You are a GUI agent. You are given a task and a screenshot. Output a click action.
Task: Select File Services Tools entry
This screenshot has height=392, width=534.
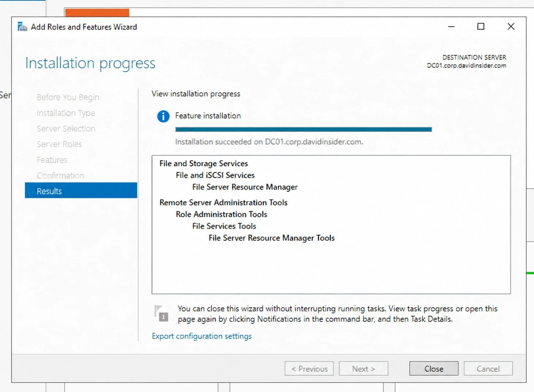(224, 226)
